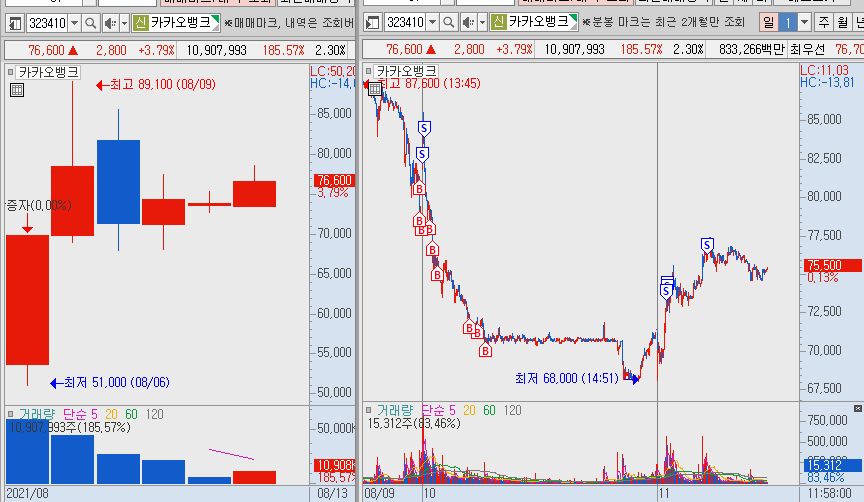The height and width of the screenshot is (502, 864).
Task: Toggle small square beside right chart 카카오뱅크 title
Action: (x=369, y=71)
